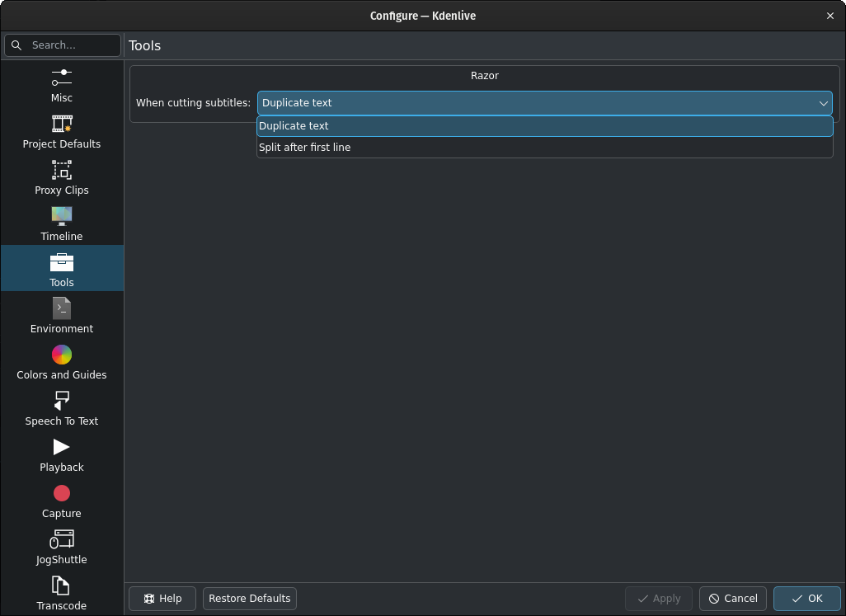The width and height of the screenshot is (846, 616).
Task: Click the Help button
Action: 162,599
